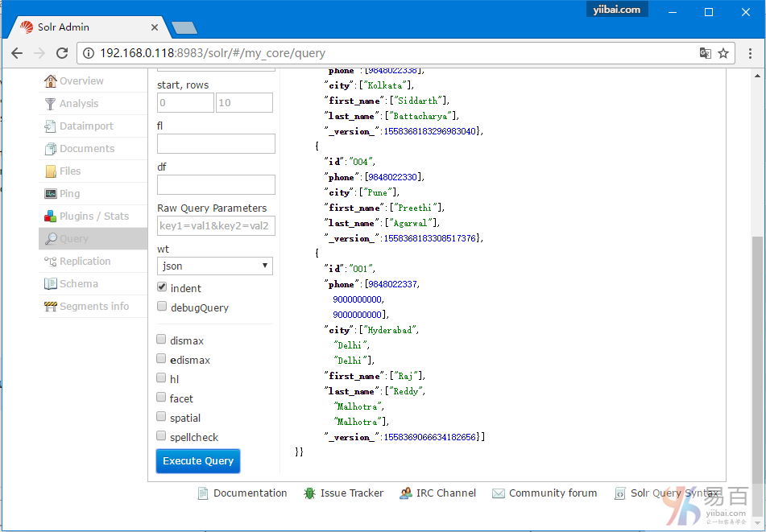
Task: Click the "Battacharya" last_name value
Action: (422, 116)
